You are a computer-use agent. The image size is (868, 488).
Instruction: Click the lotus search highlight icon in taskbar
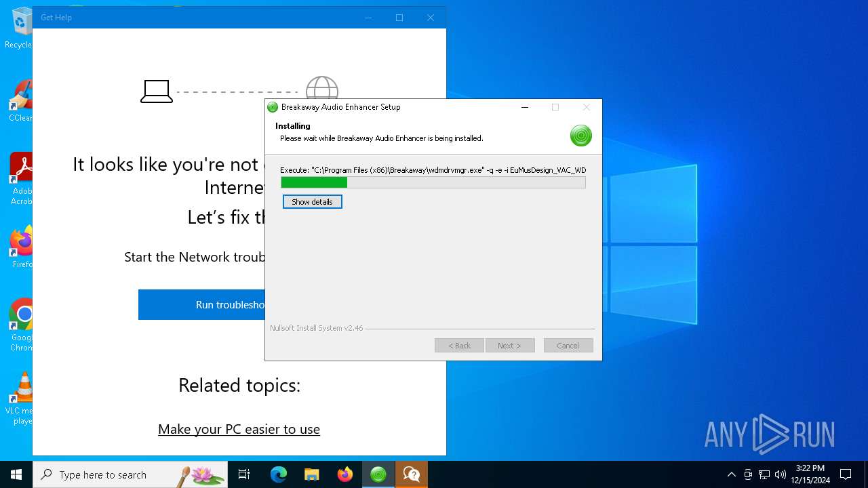tap(202, 475)
